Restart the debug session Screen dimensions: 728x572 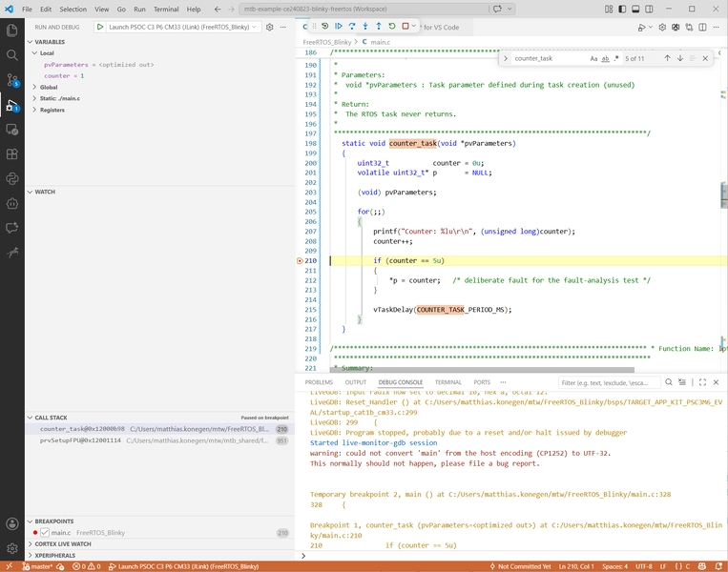pos(392,27)
